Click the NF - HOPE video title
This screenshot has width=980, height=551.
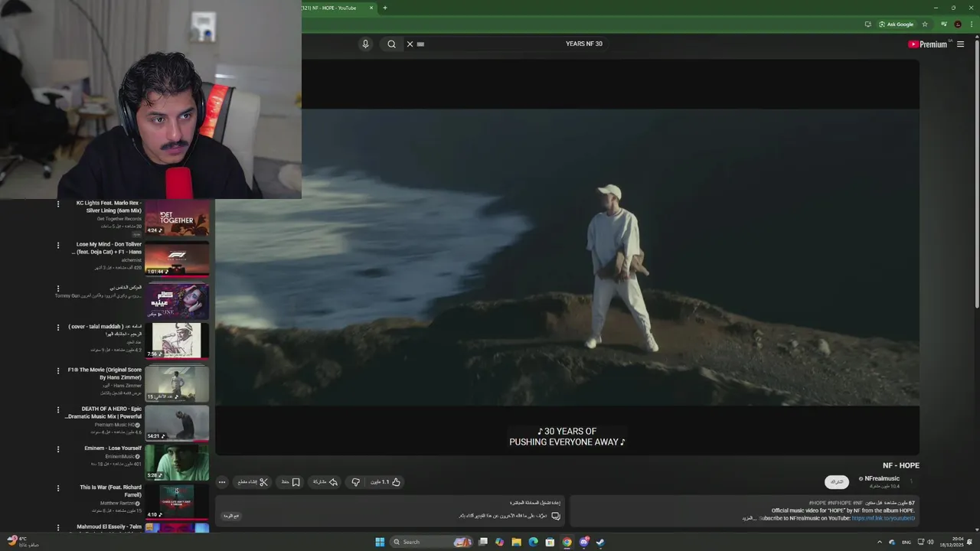(900, 465)
